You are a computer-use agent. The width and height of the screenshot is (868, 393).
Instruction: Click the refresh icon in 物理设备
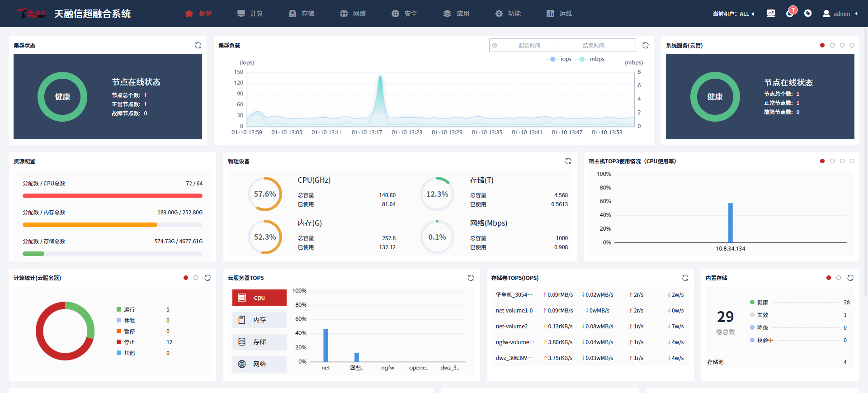tap(568, 161)
